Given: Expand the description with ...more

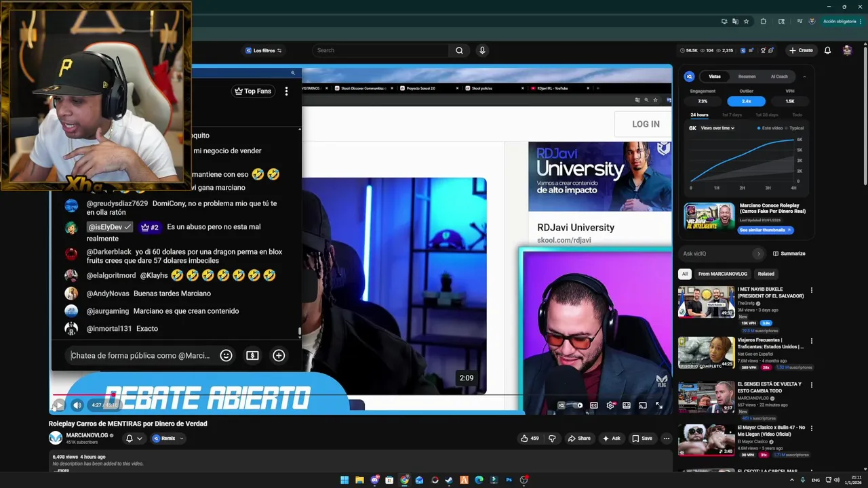Looking at the screenshot, I should click(x=62, y=470).
